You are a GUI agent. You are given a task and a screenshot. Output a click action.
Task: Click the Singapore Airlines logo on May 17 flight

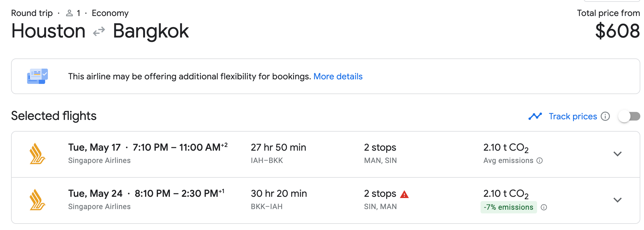tap(37, 154)
